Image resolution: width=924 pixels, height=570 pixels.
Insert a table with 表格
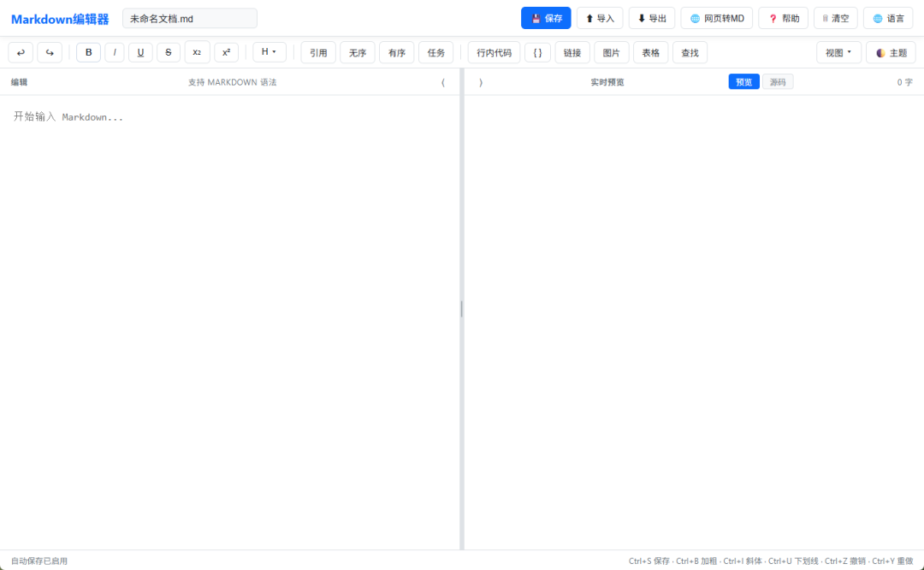(650, 52)
